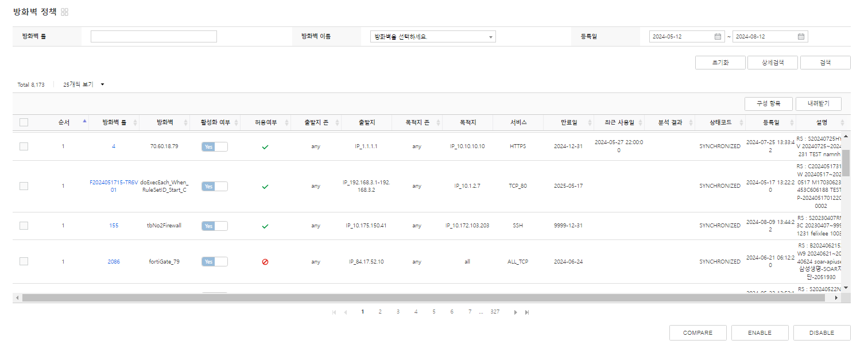Click the 초기화 reset button

pyautogui.click(x=720, y=63)
